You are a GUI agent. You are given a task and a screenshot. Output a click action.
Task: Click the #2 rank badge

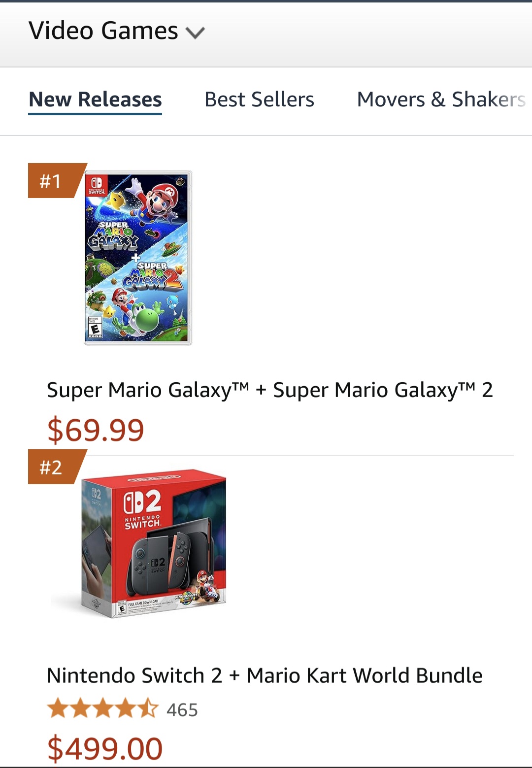(x=54, y=467)
